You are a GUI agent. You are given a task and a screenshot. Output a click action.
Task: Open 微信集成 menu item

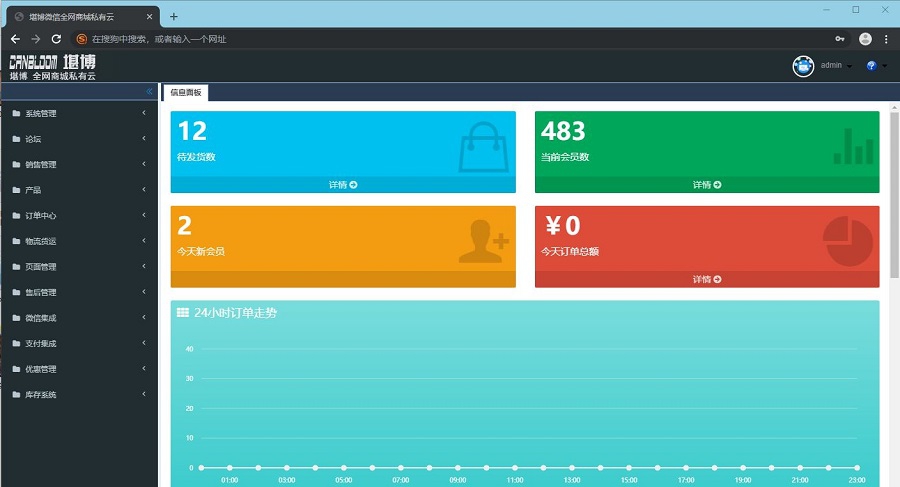pyautogui.click(x=79, y=318)
